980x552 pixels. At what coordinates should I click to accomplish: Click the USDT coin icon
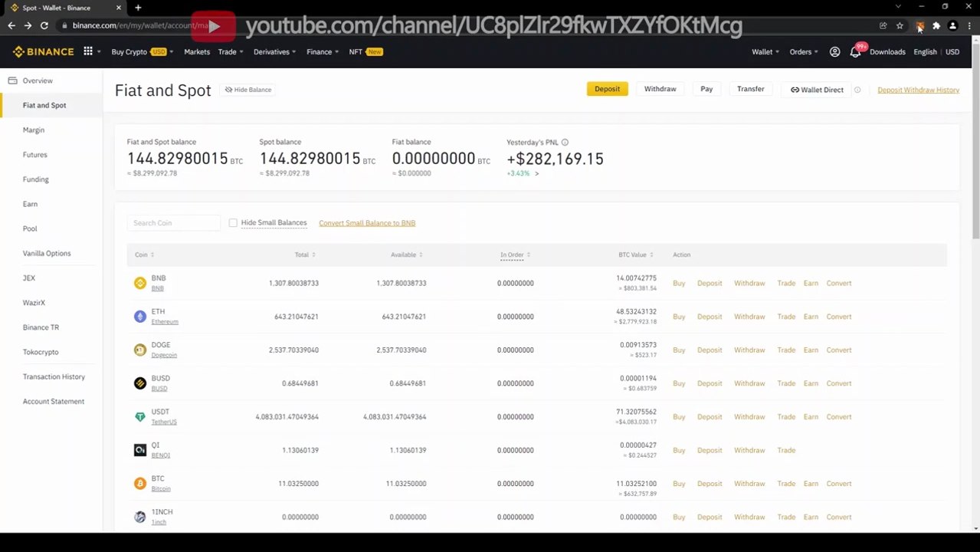click(x=140, y=417)
